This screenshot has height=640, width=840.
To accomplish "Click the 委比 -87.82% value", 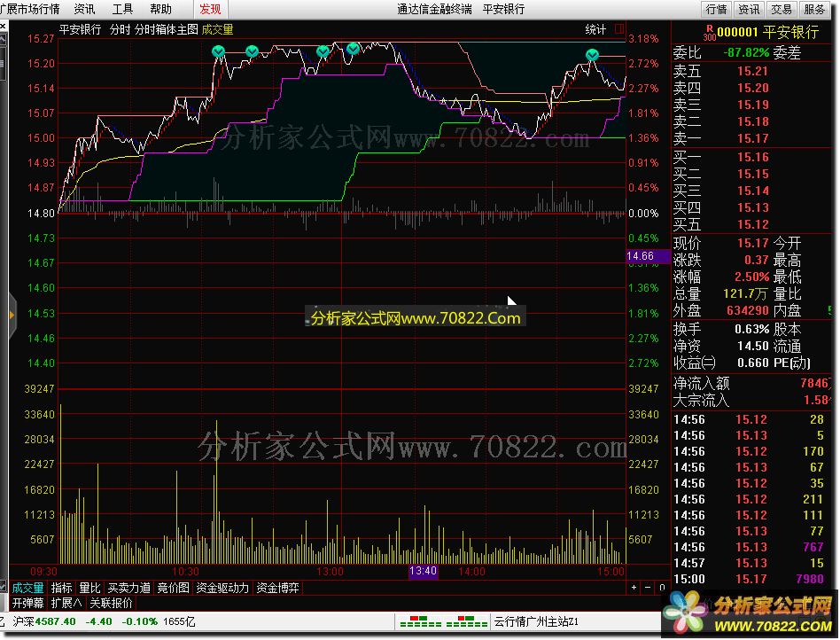I will [x=746, y=53].
